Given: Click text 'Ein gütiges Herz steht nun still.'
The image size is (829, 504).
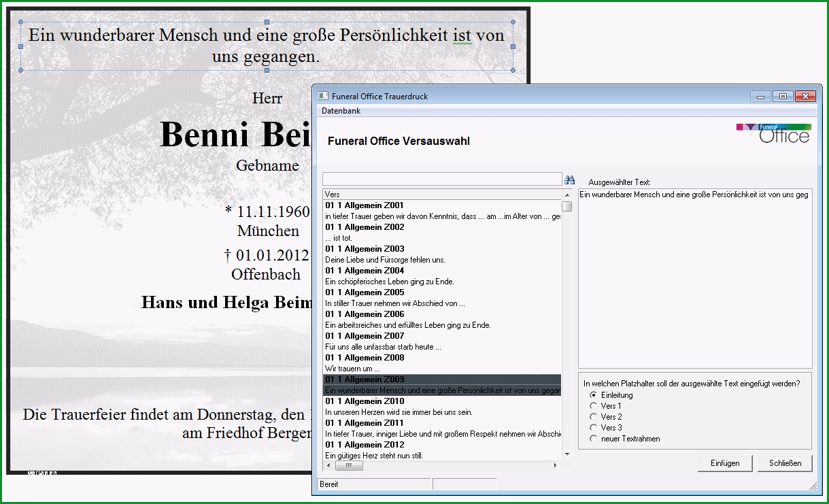Looking at the screenshot, I should [374, 456].
